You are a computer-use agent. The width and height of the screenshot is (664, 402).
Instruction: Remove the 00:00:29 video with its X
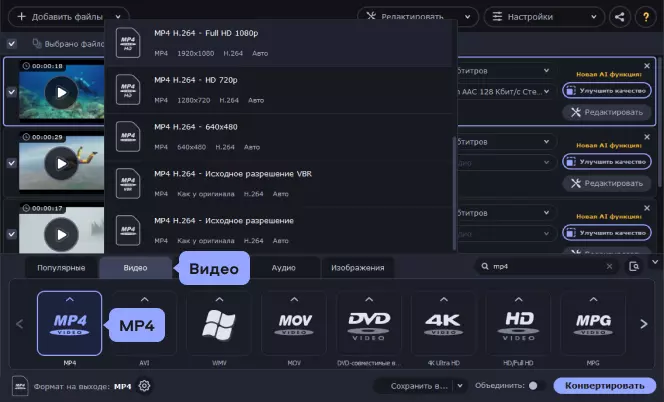click(x=647, y=137)
